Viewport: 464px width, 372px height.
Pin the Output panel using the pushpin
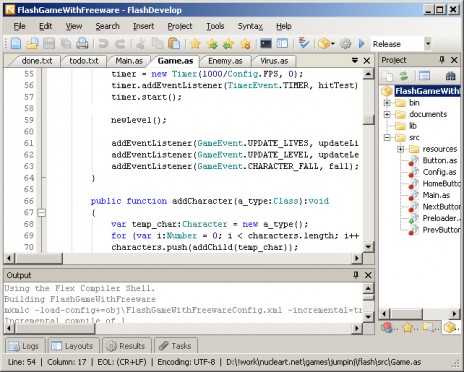tap(356, 275)
